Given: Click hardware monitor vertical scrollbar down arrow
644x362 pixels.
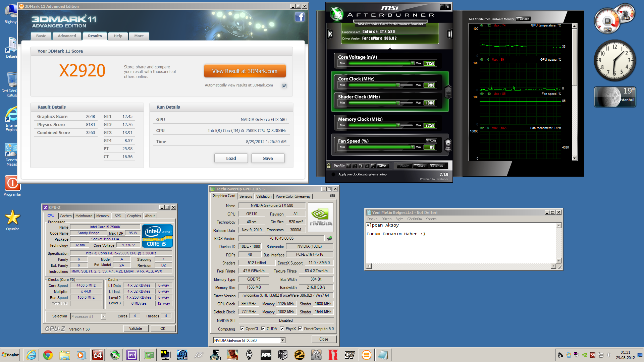Looking at the screenshot, I should (x=575, y=158).
